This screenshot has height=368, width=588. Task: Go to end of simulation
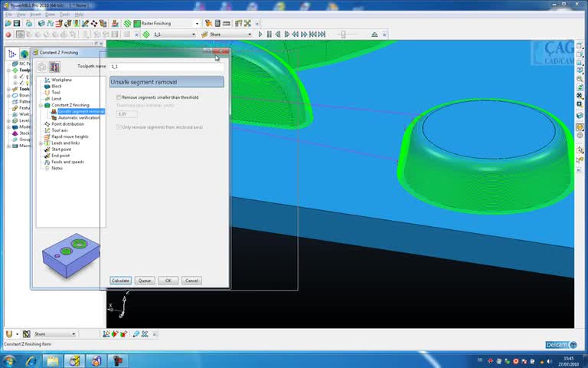pos(322,34)
